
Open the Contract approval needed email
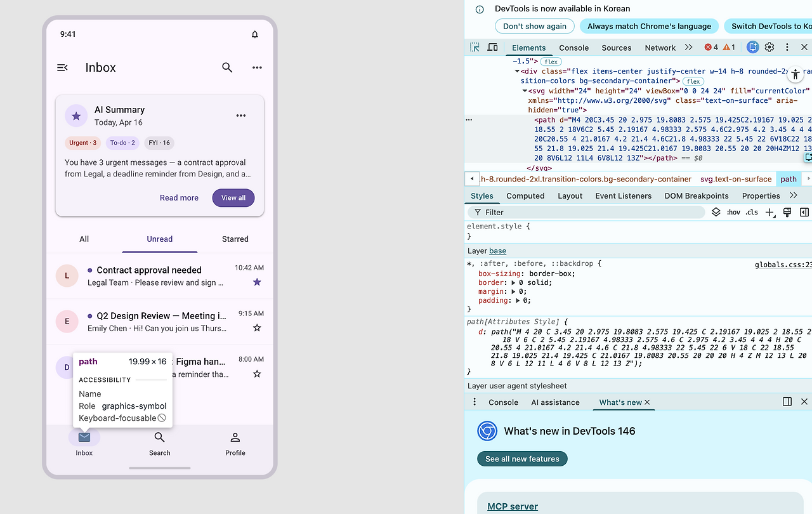(160, 276)
